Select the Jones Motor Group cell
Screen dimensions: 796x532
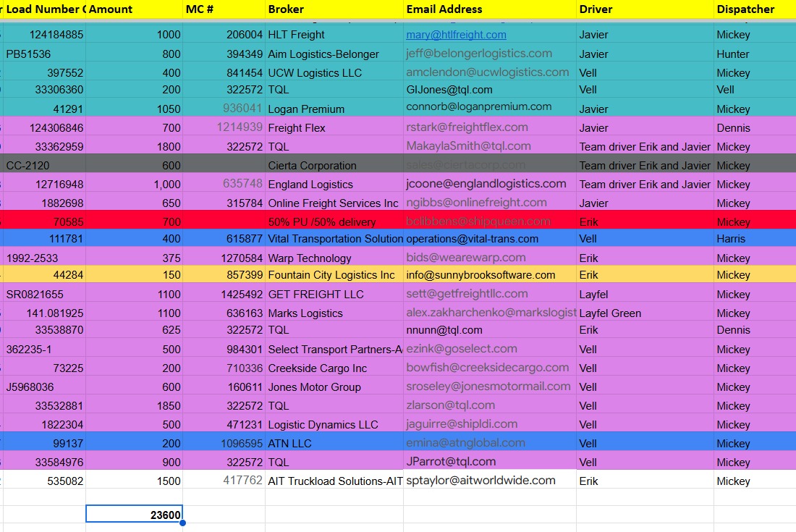[x=334, y=387]
